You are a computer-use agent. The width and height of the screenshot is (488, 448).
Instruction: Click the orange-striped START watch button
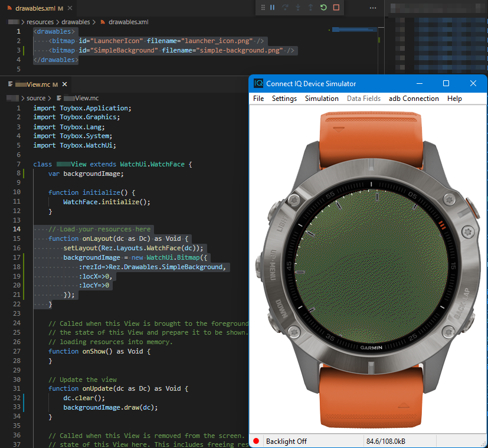click(472, 208)
